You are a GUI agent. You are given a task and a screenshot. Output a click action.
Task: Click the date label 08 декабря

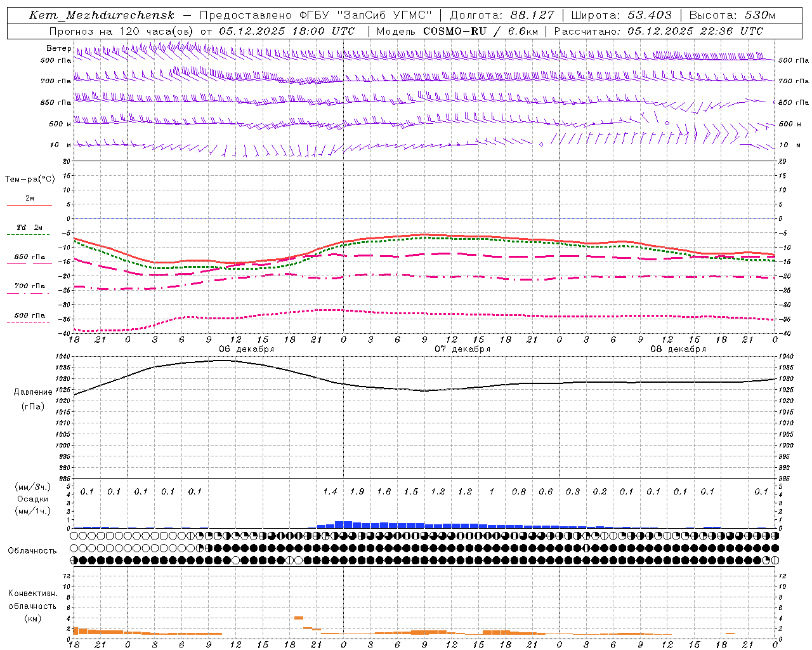click(678, 349)
